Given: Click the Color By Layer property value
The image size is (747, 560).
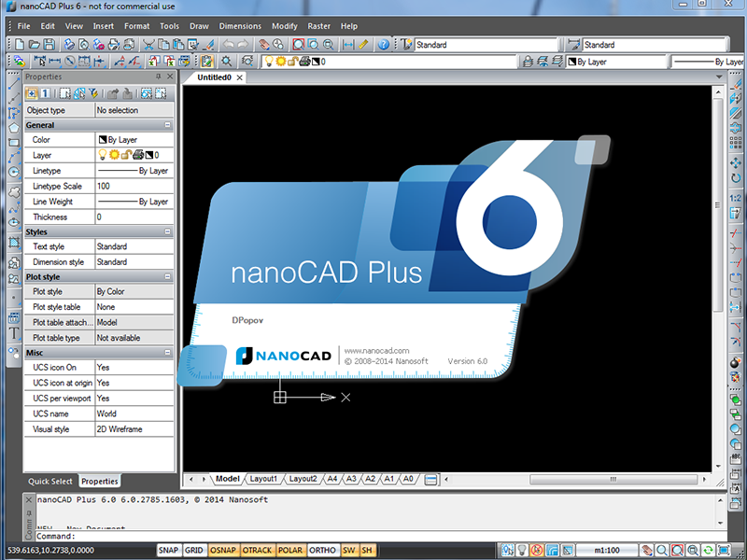Looking at the screenshot, I should 134,139.
